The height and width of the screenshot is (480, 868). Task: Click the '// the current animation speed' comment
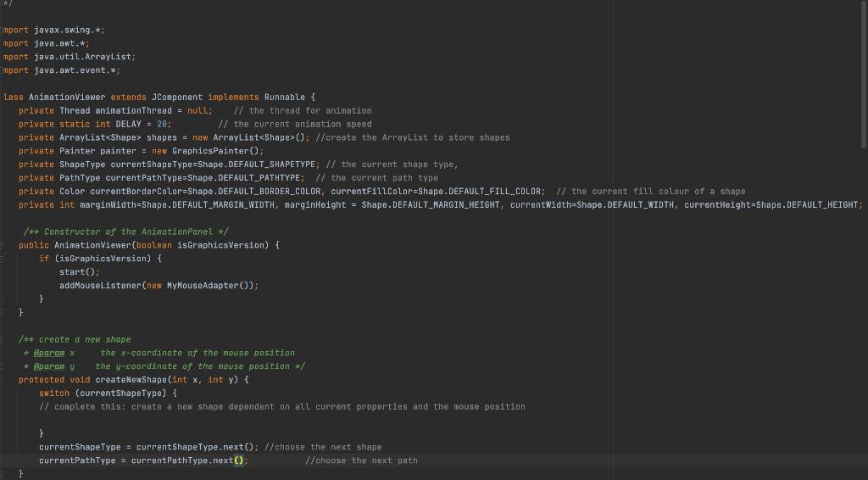click(294, 124)
